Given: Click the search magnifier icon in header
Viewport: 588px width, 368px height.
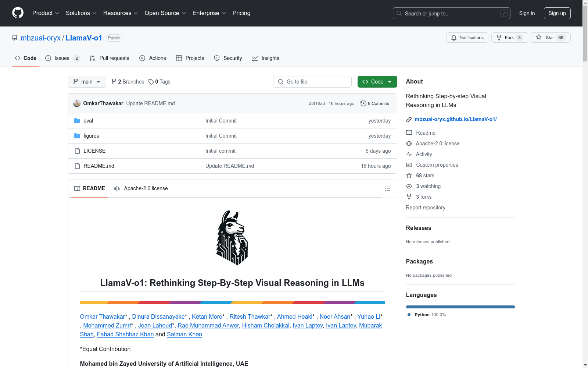Looking at the screenshot, I should [399, 13].
